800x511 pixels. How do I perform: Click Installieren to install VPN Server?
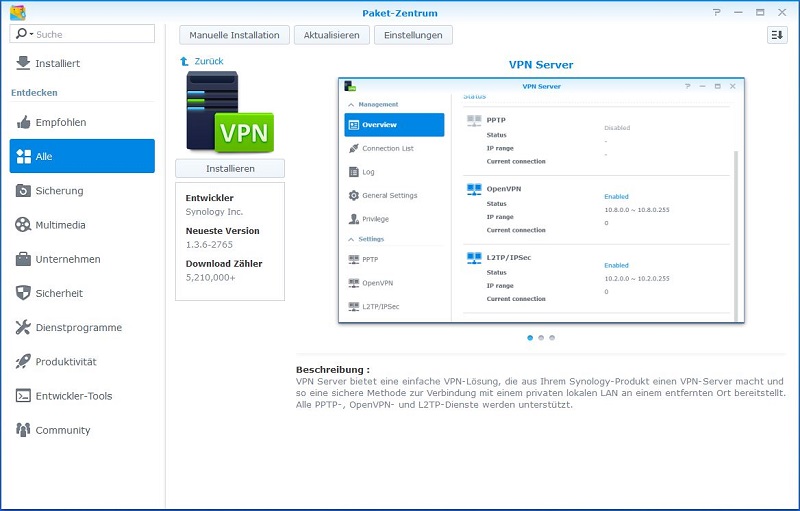230,169
